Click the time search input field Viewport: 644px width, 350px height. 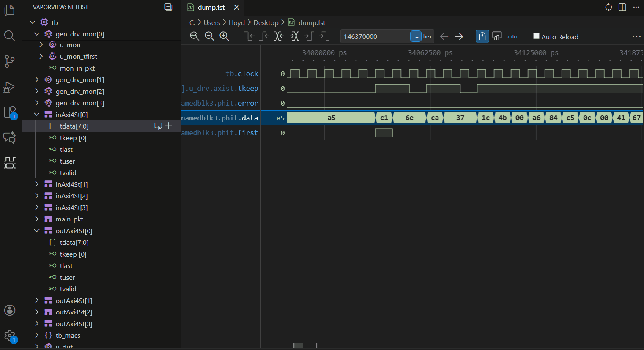(x=375, y=37)
